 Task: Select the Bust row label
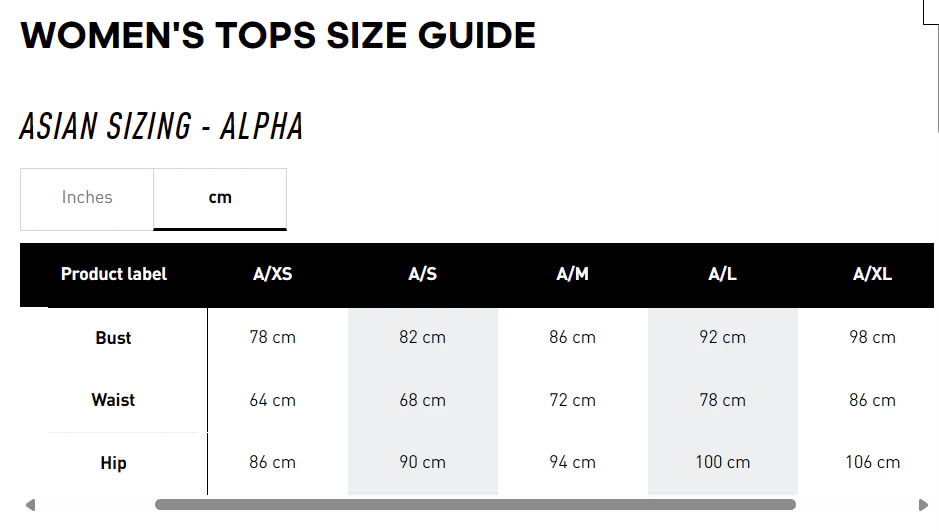point(114,338)
